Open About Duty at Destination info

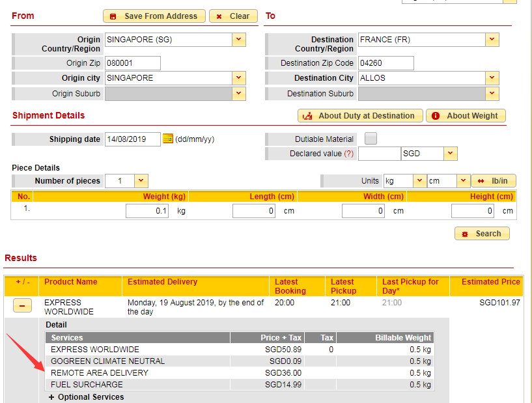point(360,116)
